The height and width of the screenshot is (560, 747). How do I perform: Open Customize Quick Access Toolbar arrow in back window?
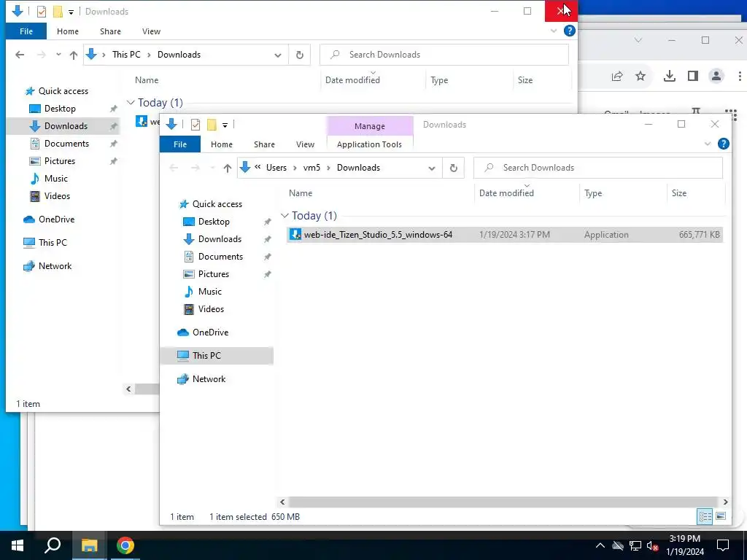(x=71, y=12)
